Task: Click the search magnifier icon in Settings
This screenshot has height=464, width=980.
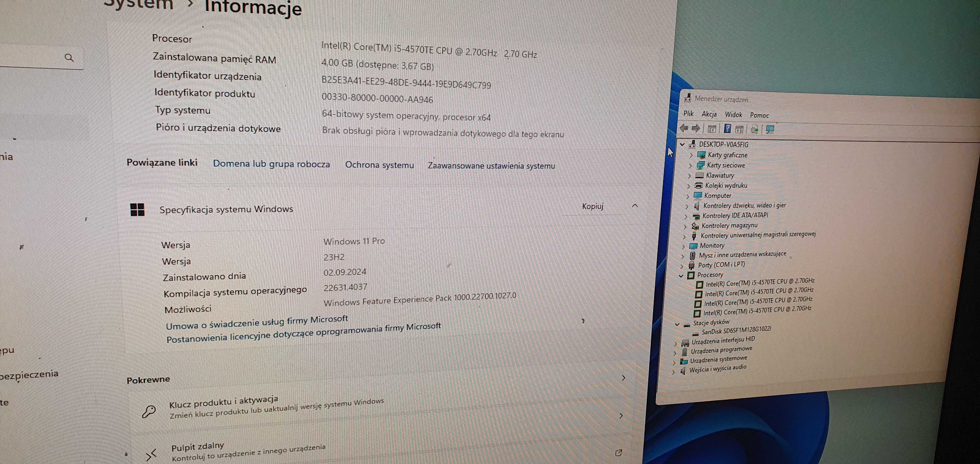Action: [69, 57]
